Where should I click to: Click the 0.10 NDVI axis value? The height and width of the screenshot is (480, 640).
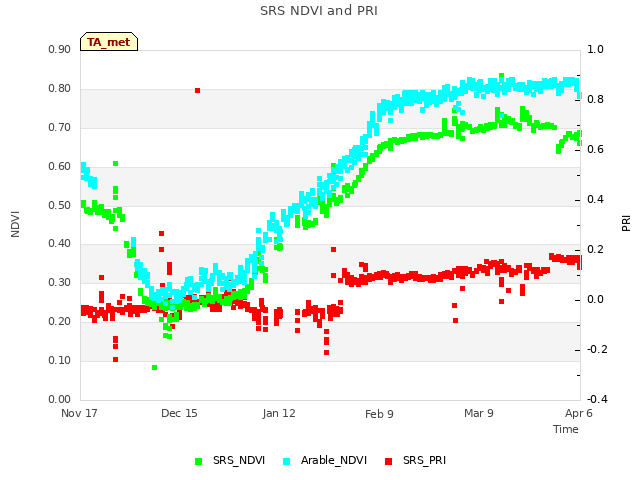pyautogui.click(x=60, y=360)
